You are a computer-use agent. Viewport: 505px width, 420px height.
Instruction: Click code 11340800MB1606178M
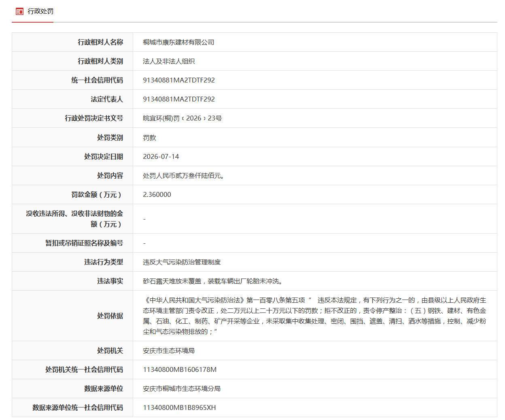click(x=180, y=369)
